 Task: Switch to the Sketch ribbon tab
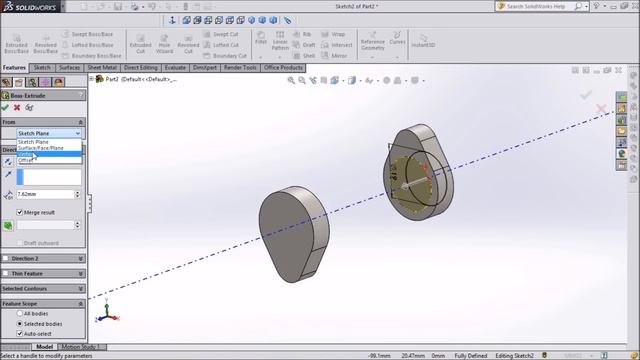click(x=42, y=68)
